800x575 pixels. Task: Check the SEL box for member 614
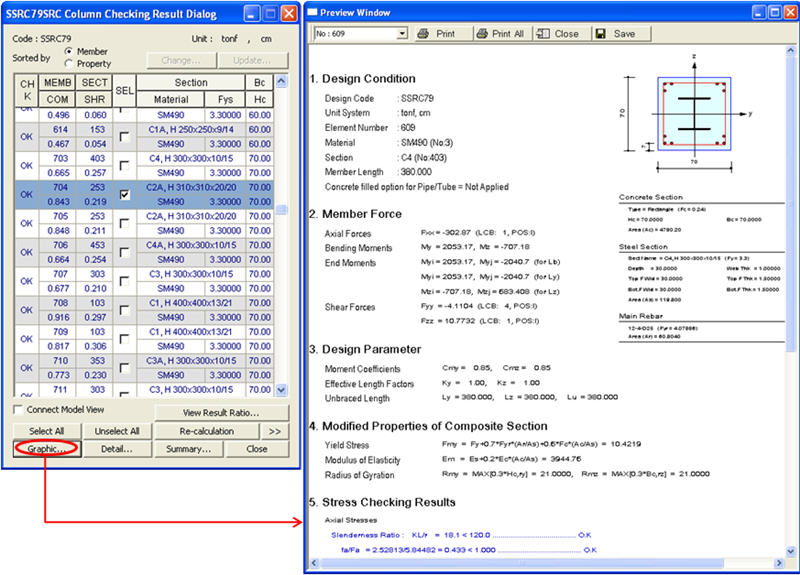point(124,137)
